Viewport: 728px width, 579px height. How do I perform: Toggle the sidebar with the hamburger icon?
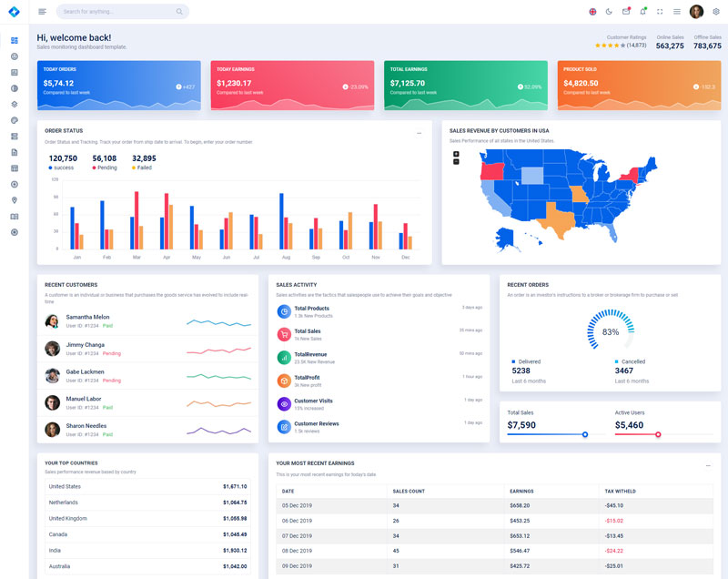pyautogui.click(x=42, y=12)
